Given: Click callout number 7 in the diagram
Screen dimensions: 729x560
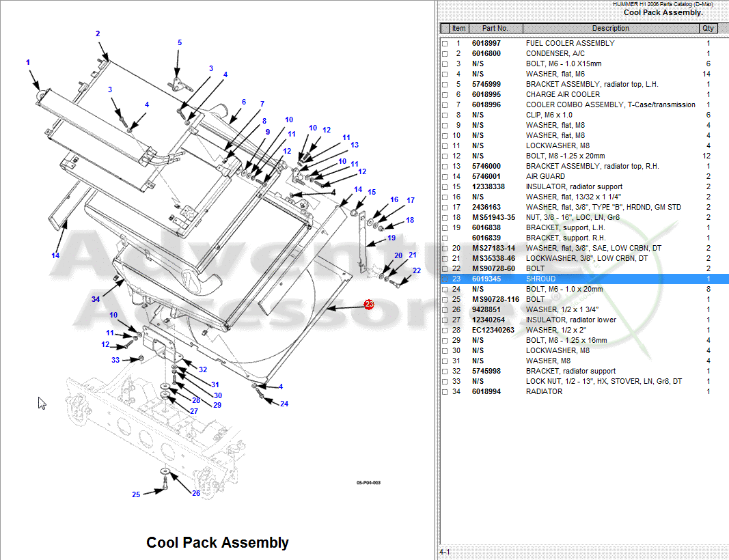Looking at the screenshot, I should tap(262, 104).
